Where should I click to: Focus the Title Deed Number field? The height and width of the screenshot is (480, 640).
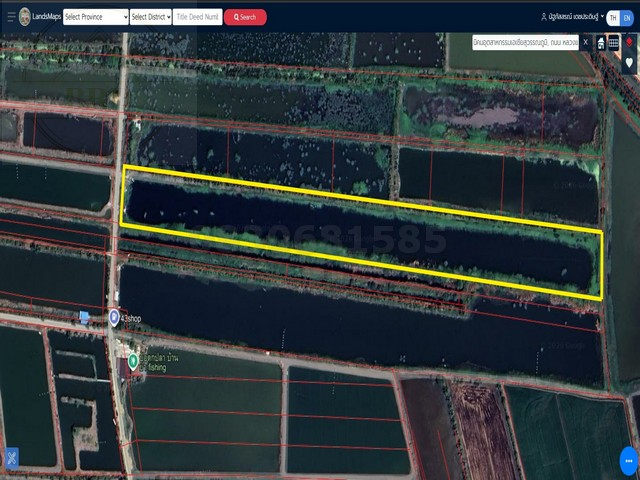pos(197,17)
